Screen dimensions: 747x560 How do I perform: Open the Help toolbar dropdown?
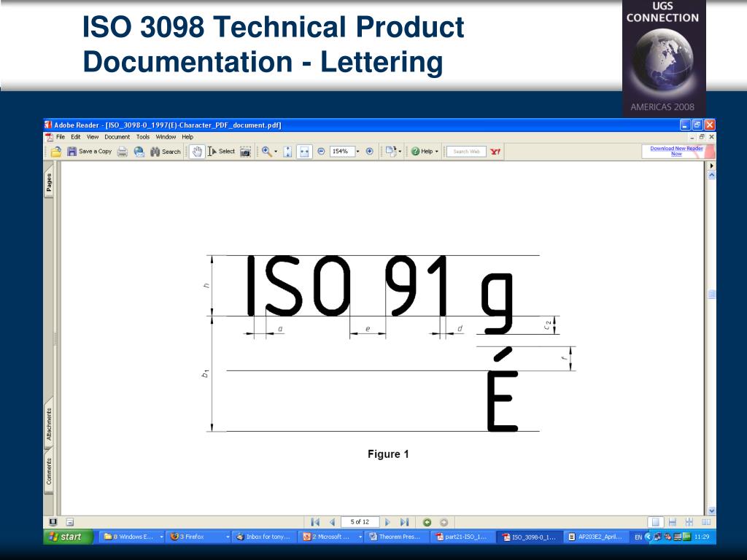tap(425, 152)
